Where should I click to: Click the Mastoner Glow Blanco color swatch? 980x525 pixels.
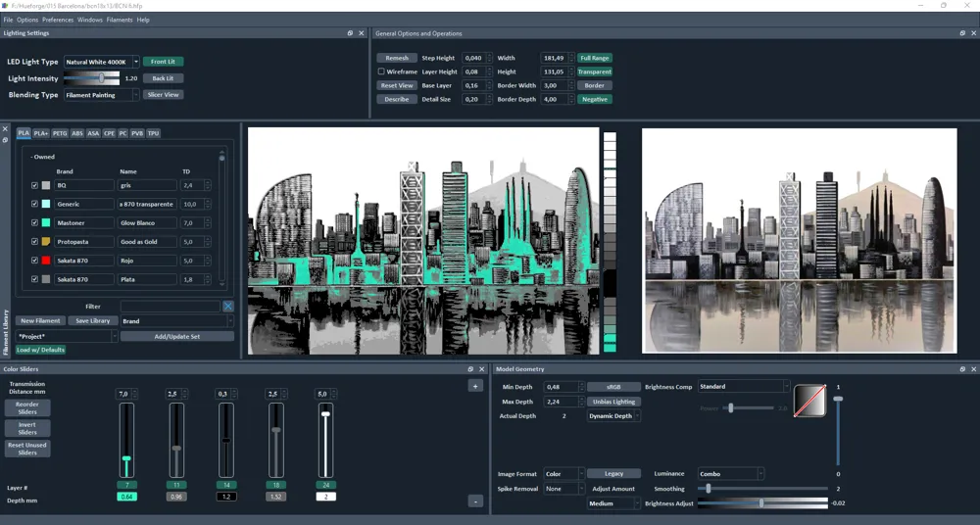coord(46,222)
